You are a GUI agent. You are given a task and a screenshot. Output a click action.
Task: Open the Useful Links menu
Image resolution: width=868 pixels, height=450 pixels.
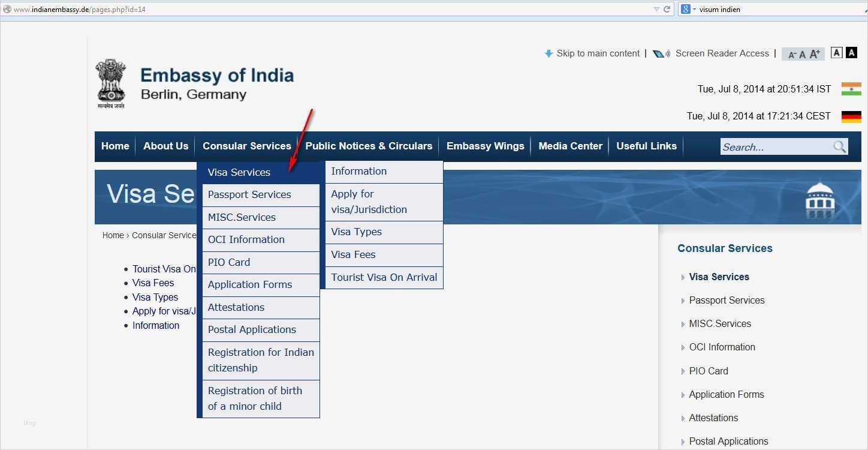coord(647,146)
